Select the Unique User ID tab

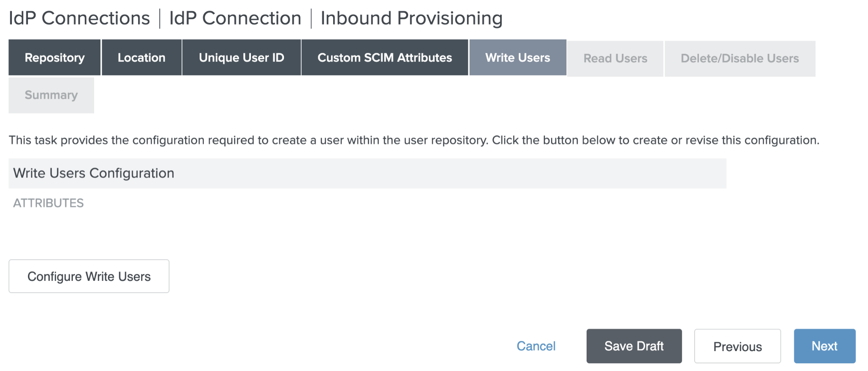(x=242, y=58)
